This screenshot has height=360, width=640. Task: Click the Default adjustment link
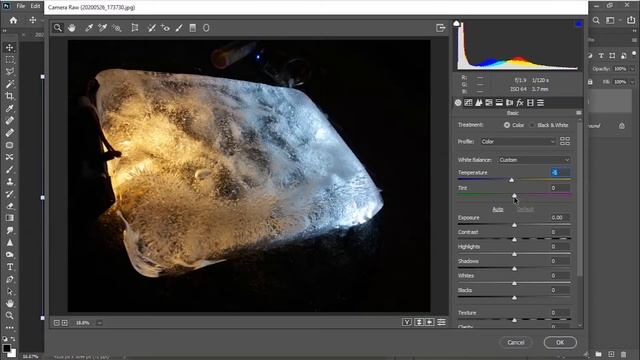(525, 209)
